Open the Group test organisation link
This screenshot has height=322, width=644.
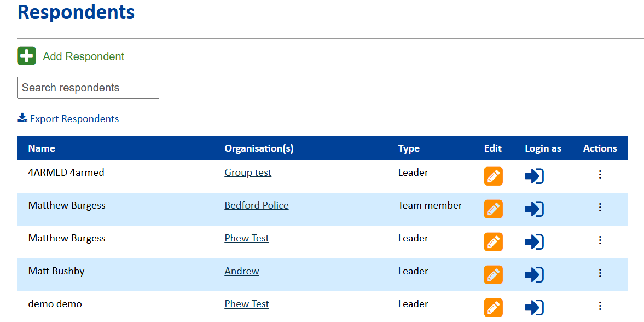[248, 173]
